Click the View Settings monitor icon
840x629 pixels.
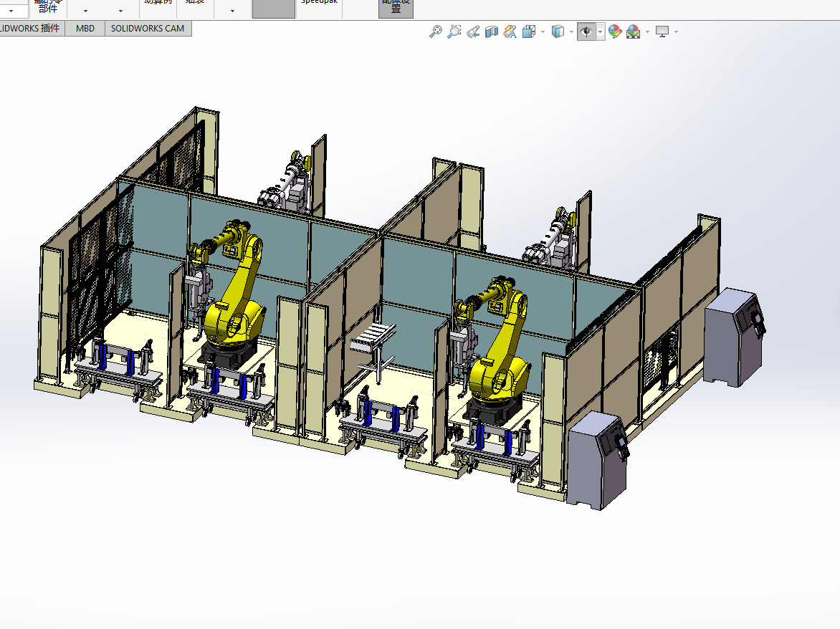point(663,32)
